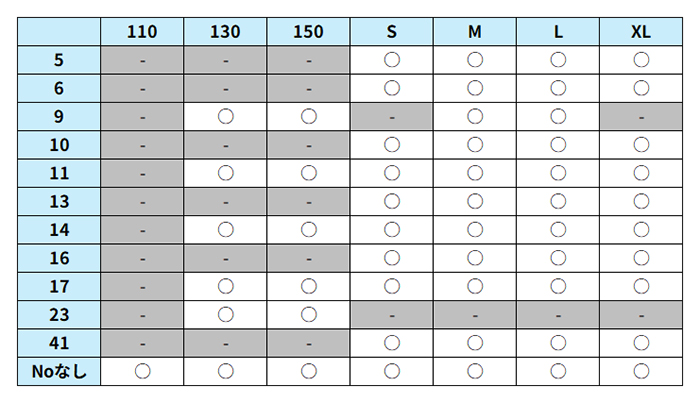The width and height of the screenshot is (700, 403).
Task: Click the circle for number 11, size M
Action: 475,173
